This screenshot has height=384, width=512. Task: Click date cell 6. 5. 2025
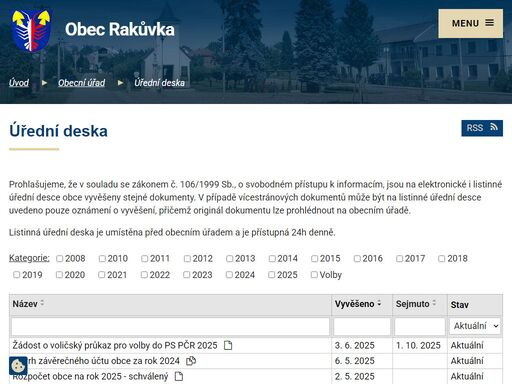click(354, 361)
